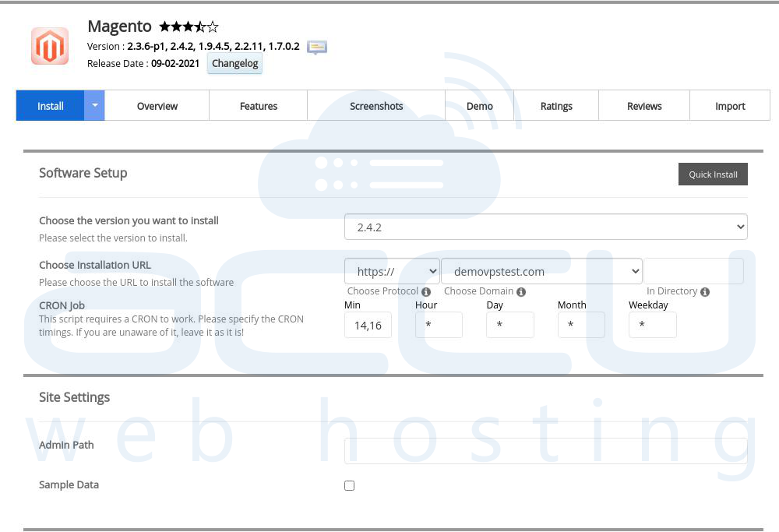779x532 pixels.
Task: Switch to the Import tab
Action: tap(730, 105)
